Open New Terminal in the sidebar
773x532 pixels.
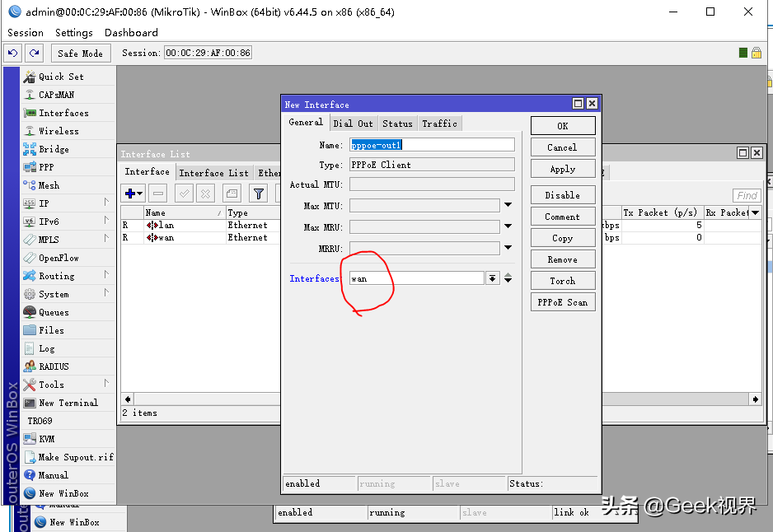tap(68, 403)
